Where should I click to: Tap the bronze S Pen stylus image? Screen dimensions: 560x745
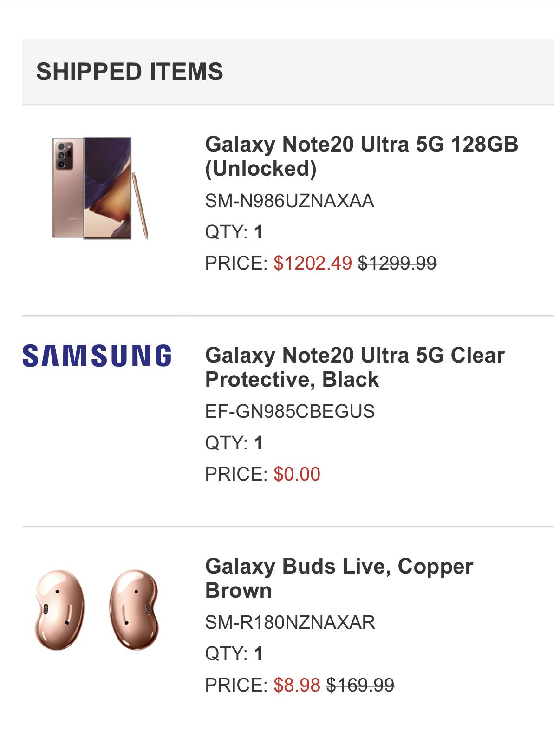140,205
